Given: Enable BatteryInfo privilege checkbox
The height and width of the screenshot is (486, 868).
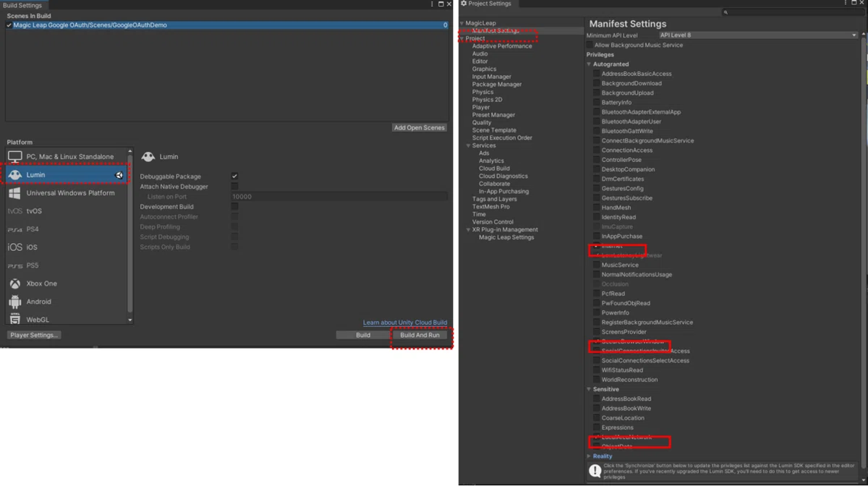Looking at the screenshot, I should 596,103.
